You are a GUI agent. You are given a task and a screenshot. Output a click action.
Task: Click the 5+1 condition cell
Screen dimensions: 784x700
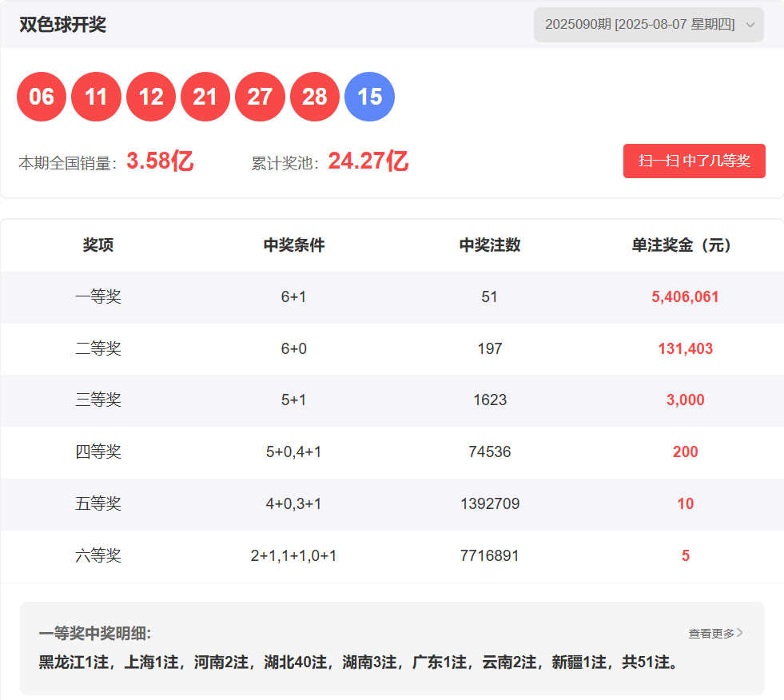[x=293, y=400]
